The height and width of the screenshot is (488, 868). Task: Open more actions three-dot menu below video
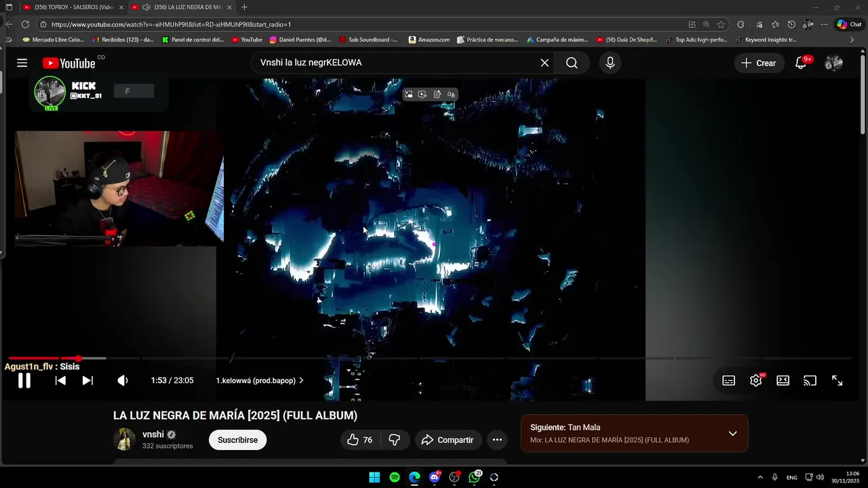point(497,440)
